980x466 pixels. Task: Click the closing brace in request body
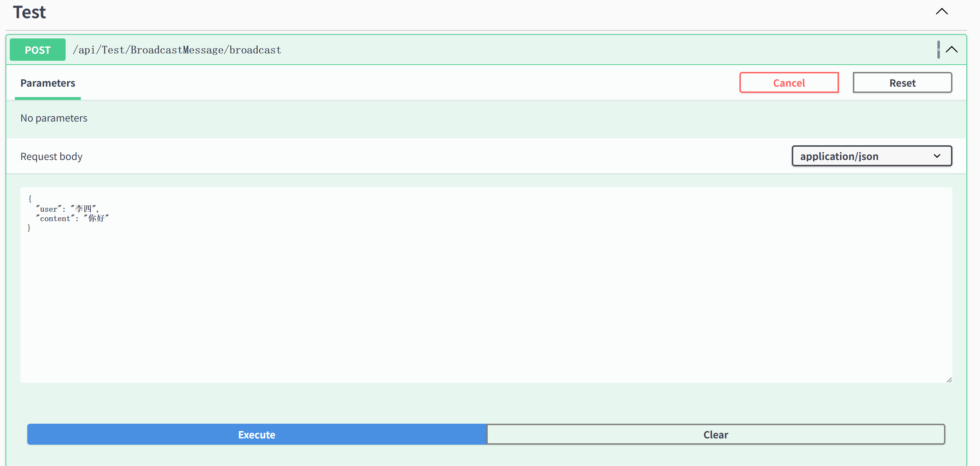point(29,228)
